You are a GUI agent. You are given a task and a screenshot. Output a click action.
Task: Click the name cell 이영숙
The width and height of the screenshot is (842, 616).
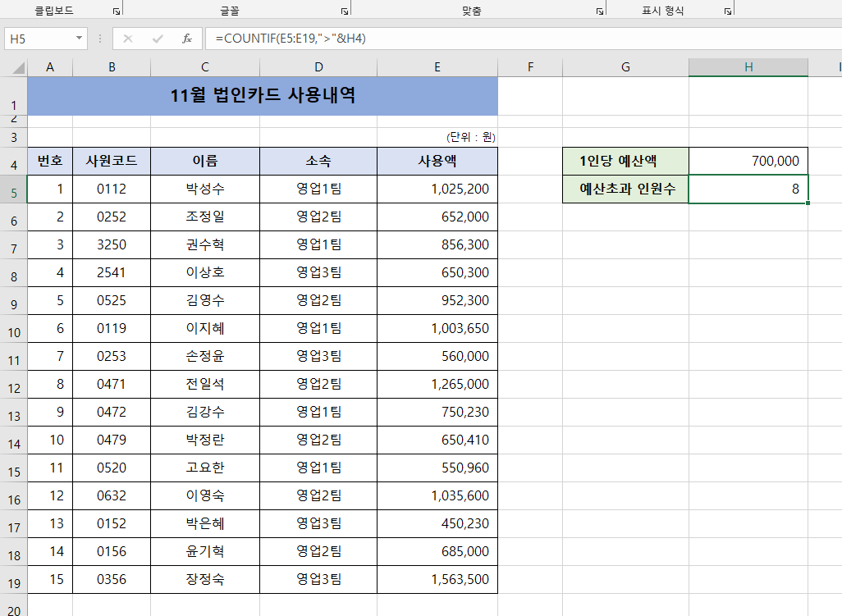(x=205, y=495)
